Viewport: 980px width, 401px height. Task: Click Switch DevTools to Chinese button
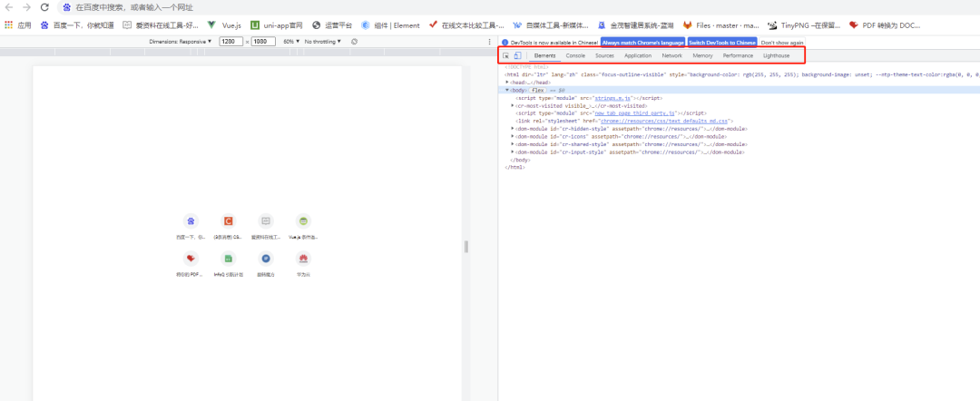(x=722, y=43)
